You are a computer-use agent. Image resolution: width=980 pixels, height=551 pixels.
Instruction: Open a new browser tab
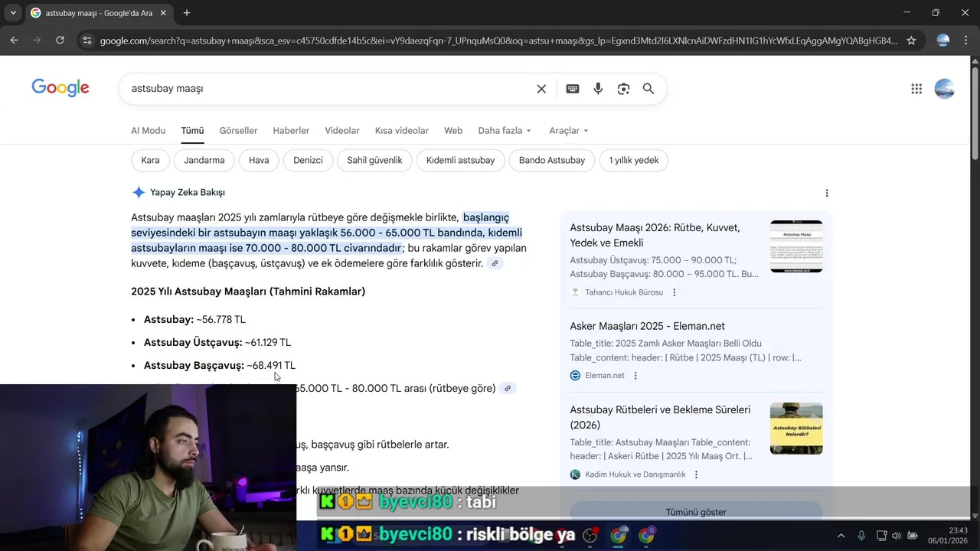(186, 13)
